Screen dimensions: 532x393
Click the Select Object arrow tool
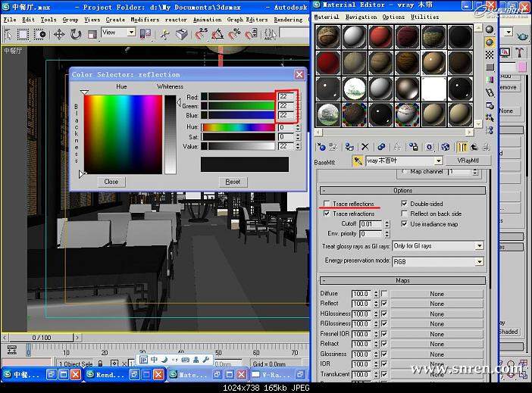click(x=9, y=34)
